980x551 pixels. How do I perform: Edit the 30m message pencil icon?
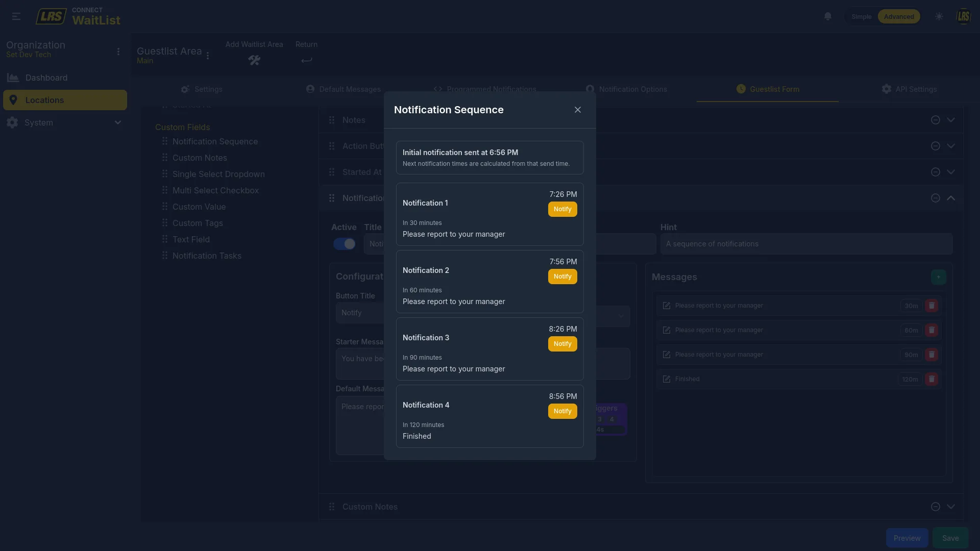[x=667, y=306]
